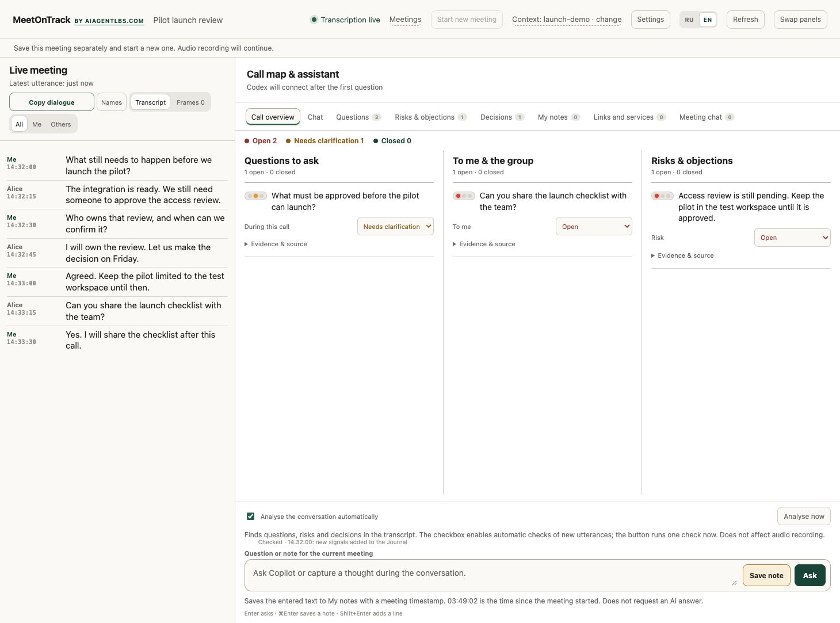
Task: Switch language to EN
Action: (708, 20)
